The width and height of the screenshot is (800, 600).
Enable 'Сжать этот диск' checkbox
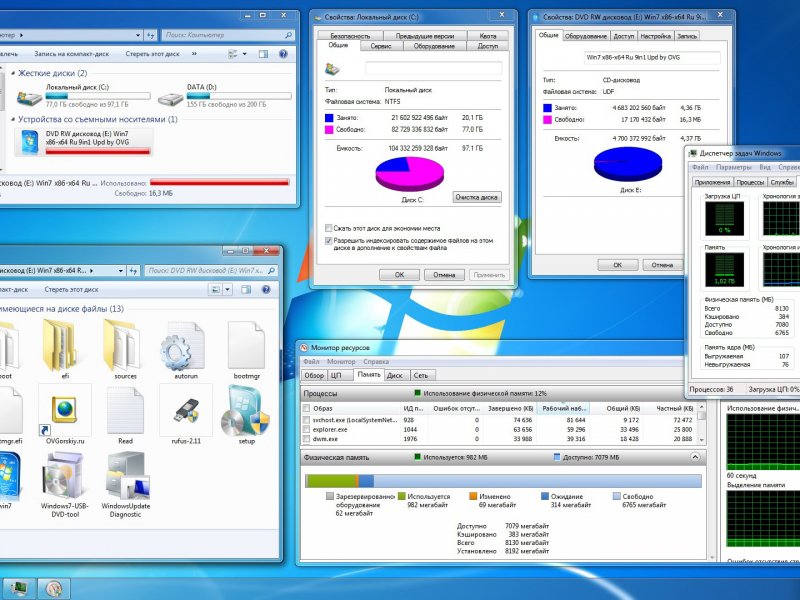tap(329, 228)
